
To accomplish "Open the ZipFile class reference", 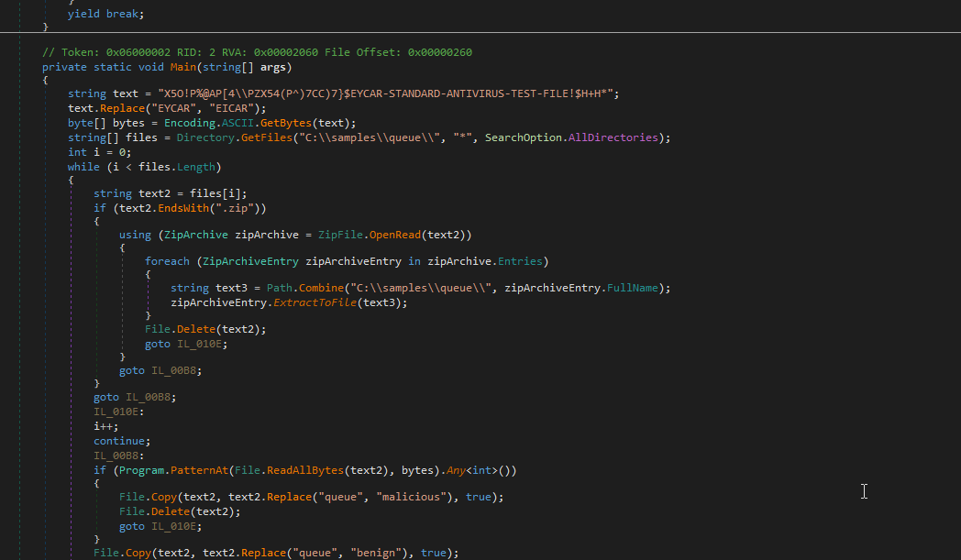I will 340,234.
